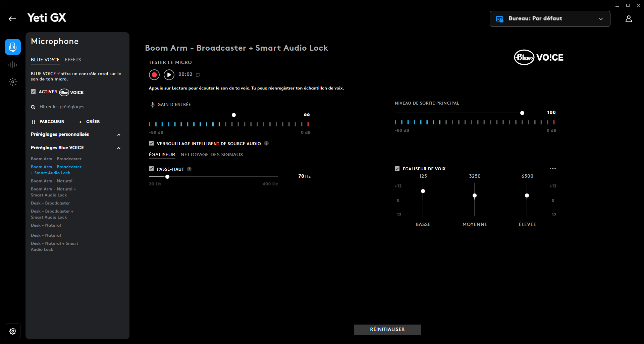The image size is (644, 344).
Task: Select Boom Arm - Broadcaster + Smart Audio Lock preset
Action: (56, 170)
